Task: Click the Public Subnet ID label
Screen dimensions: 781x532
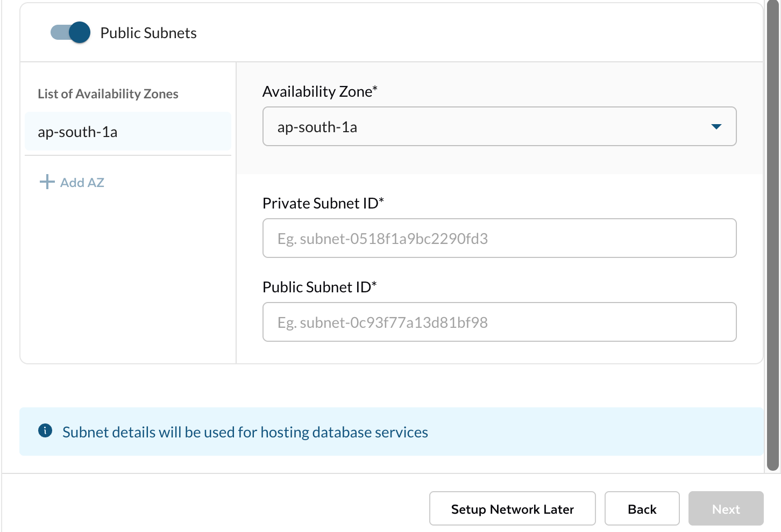Action: click(319, 287)
